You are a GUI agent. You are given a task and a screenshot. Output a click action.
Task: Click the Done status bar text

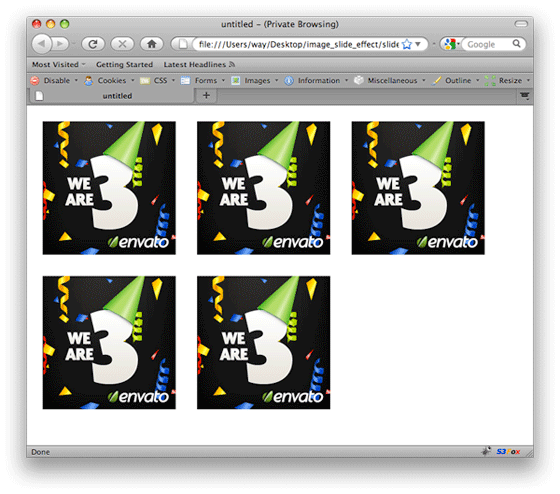[40, 452]
